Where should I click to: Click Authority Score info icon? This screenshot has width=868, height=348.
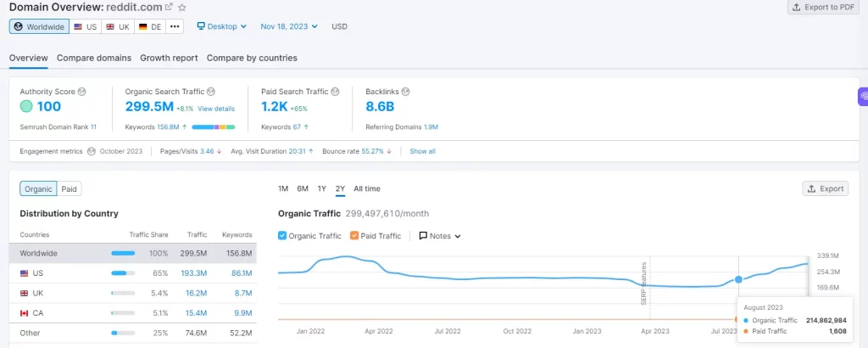82,92
